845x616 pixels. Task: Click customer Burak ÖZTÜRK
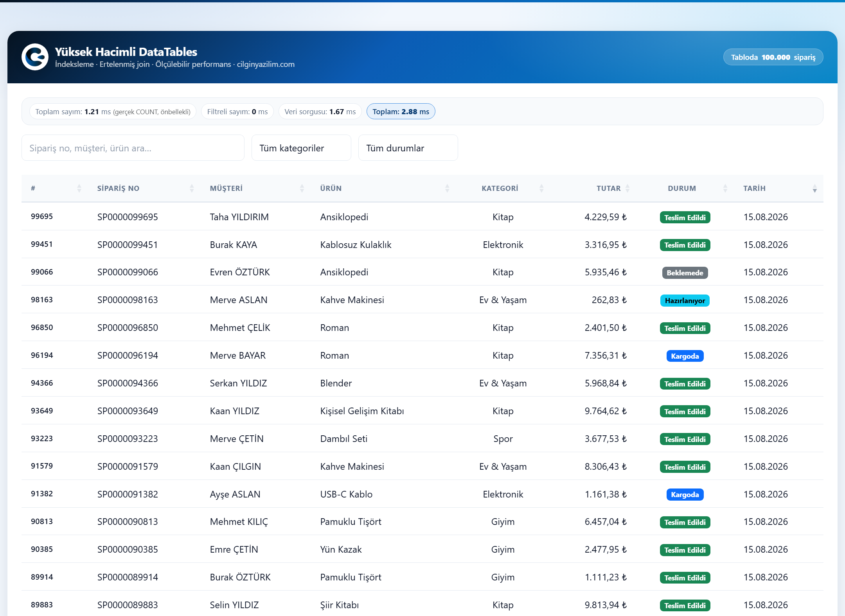click(x=240, y=577)
